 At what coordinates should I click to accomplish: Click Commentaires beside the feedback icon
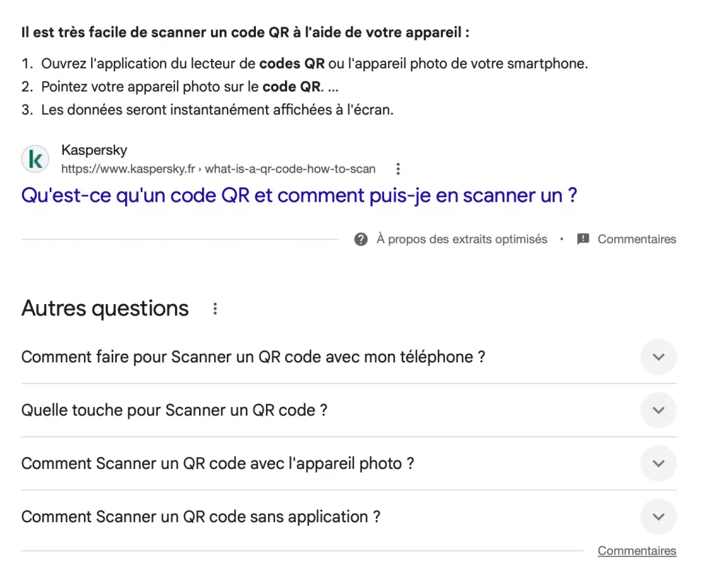coord(636,239)
